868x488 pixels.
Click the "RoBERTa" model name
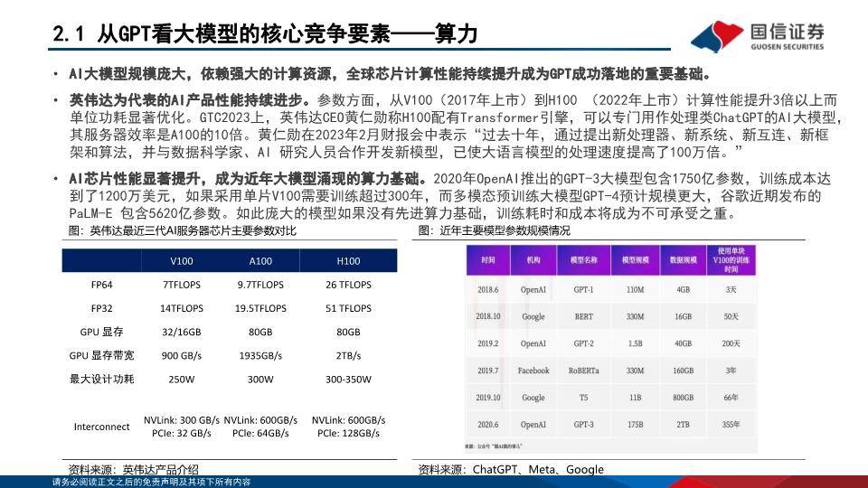[583, 371]
